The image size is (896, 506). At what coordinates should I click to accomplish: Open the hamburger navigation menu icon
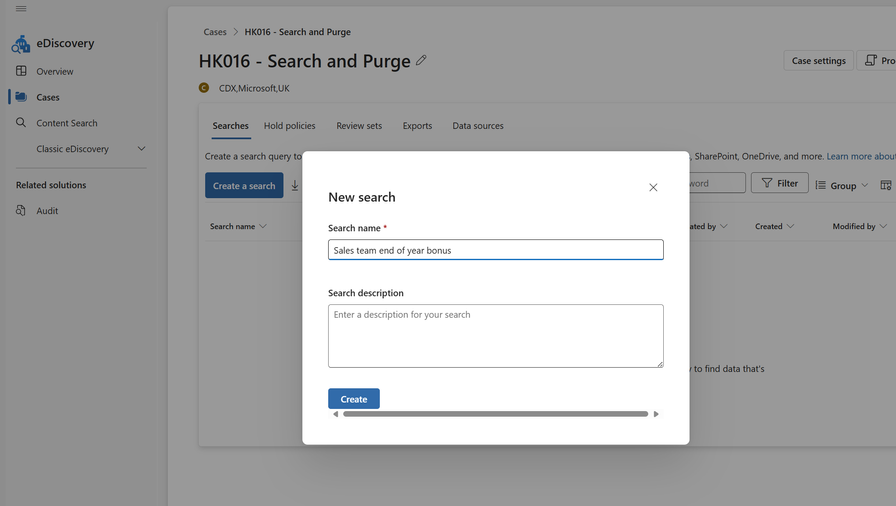[x=21, y=9]
